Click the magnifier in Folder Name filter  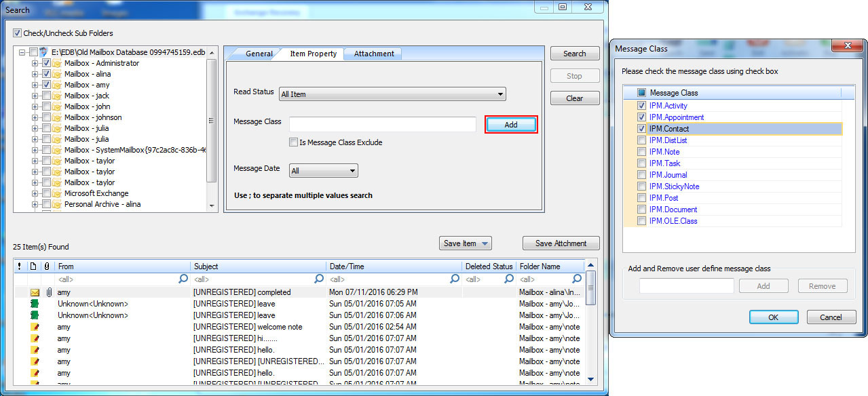[x=577, y=279]
